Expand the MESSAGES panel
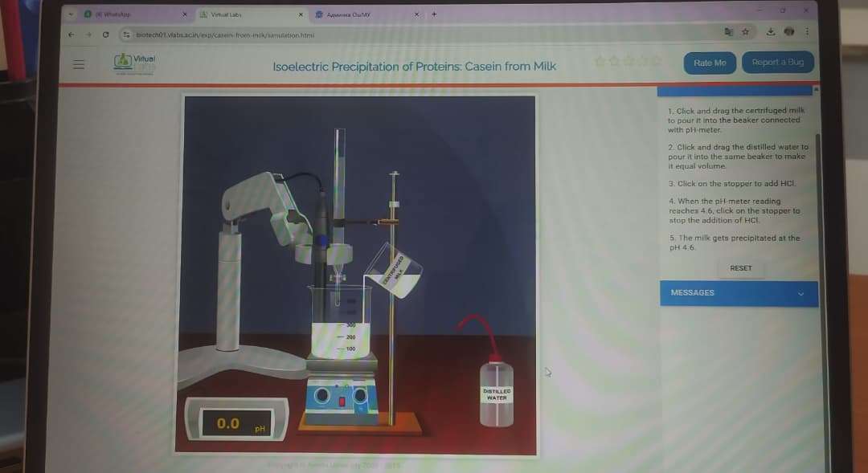This screenshot has height=473, width=868. [738, 293]
